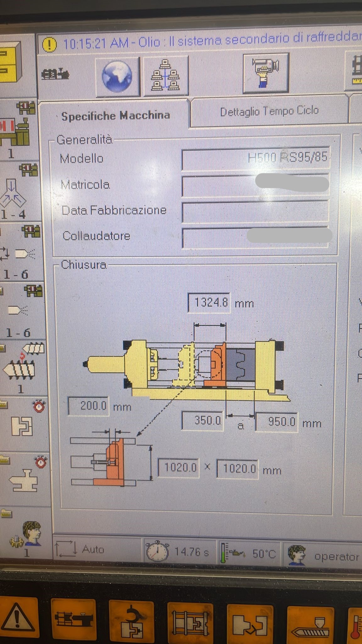Select the injection screw sidebar icon

[19, 366]
